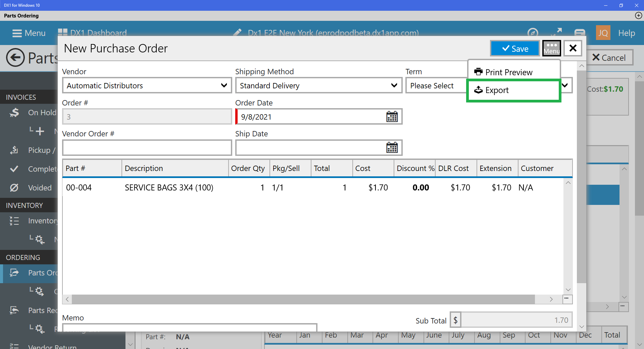Save the new purchase order
This screenshot has width=644, height=349.
click(x=515, y=48)
